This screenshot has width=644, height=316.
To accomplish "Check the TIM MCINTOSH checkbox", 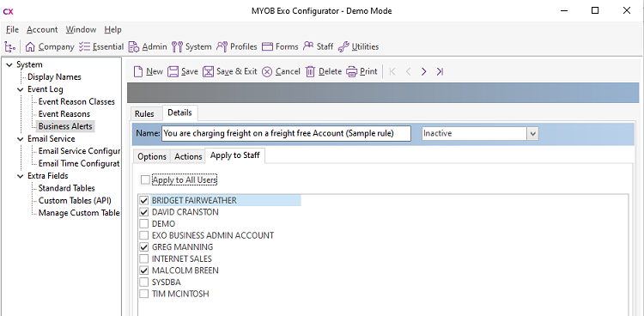I will (144, 294).
